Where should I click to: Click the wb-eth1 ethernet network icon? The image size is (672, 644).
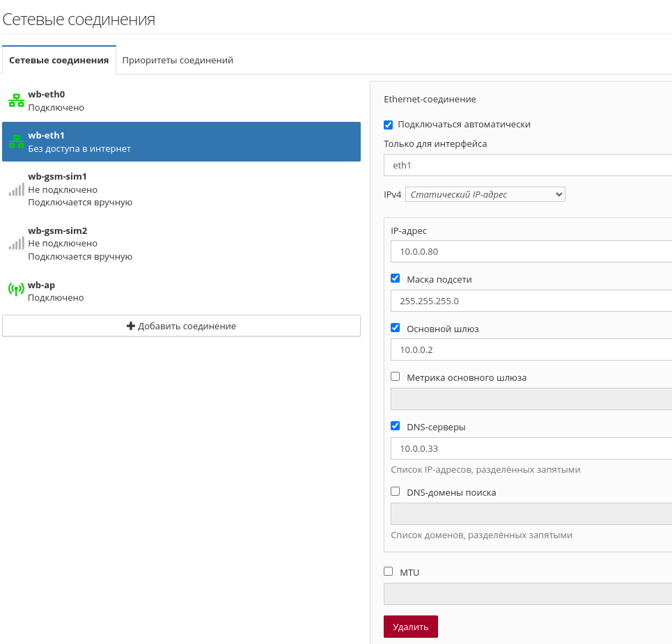click(x=16, y=142)
